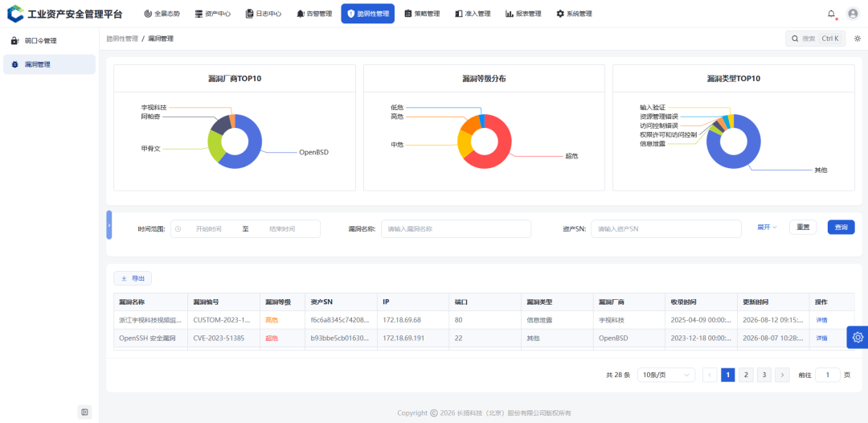Go to next page with right chevron
Image resolution: width=868 pixels, height=423 pixels.
click(x=782, y=375)
